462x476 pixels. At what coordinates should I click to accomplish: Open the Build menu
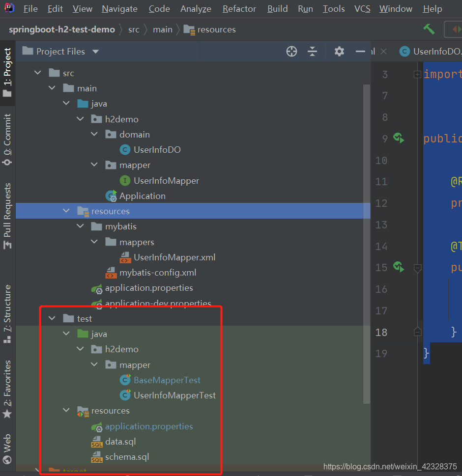[x=277, y=9]
